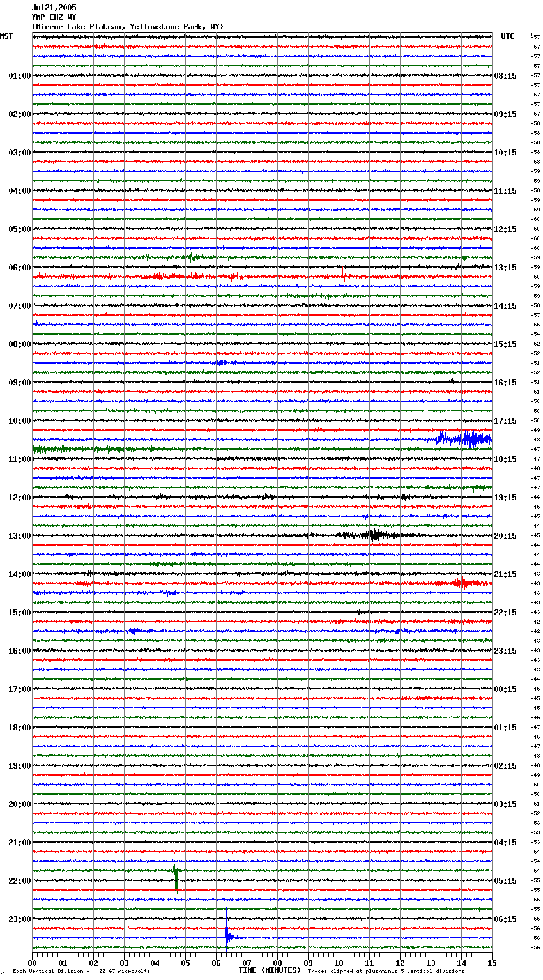The height and width of the screenshot is (980, 543).
Task: Click the Traces clipped footer note
Action: point(386,971)
